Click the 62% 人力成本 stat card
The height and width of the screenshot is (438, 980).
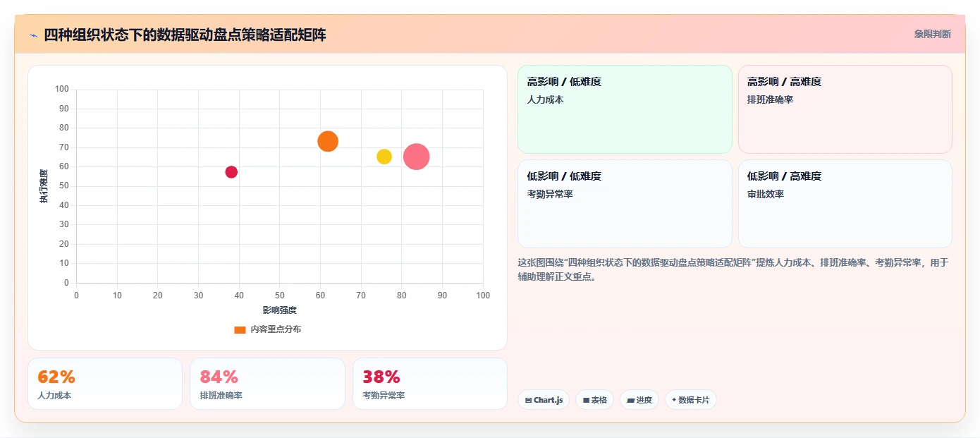point(105,384)
